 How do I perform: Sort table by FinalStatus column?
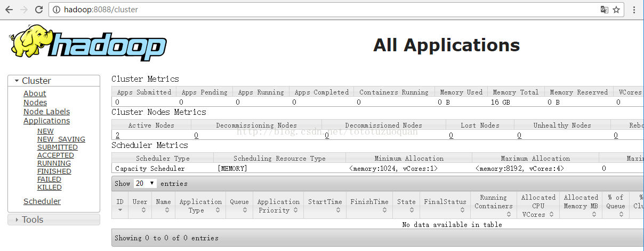point(445,206)
